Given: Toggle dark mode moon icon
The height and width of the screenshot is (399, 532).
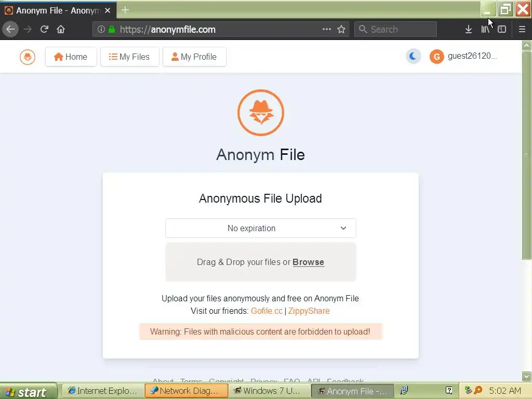Looking at the screenshot, I should (x=413, y=56).
